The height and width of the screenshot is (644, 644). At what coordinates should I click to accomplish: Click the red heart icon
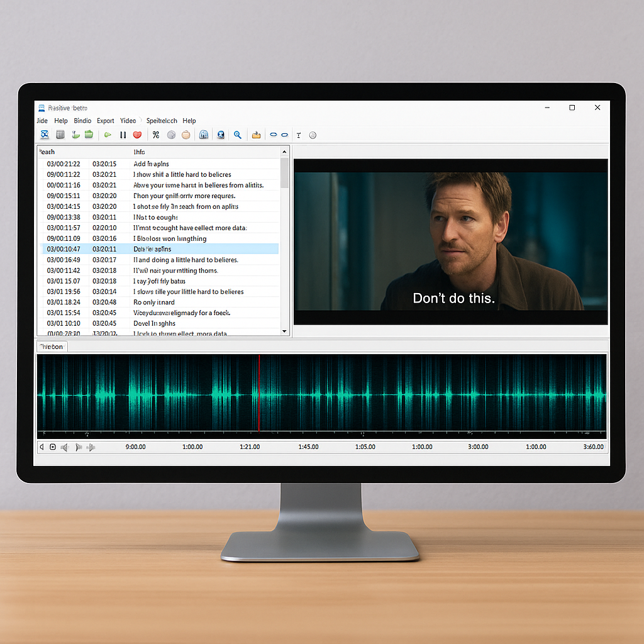(x=137, y=135)
